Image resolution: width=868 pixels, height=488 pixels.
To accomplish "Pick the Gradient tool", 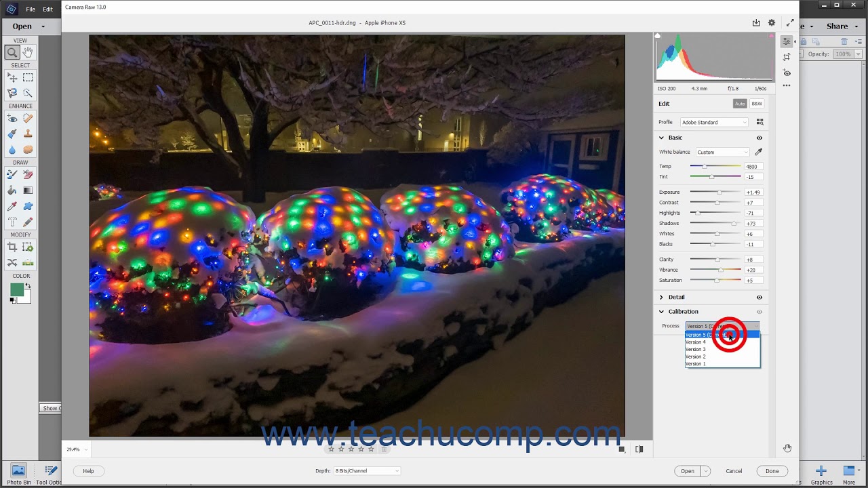I will 28,190.
